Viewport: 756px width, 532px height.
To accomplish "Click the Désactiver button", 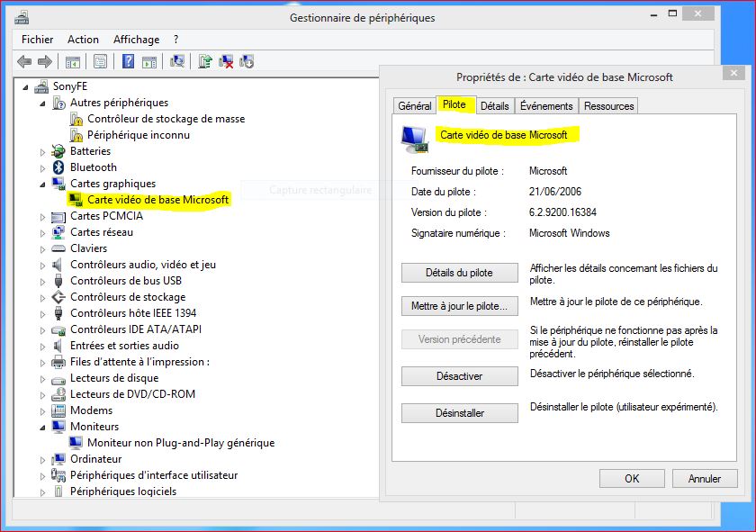I will click(x=459, y=376).
